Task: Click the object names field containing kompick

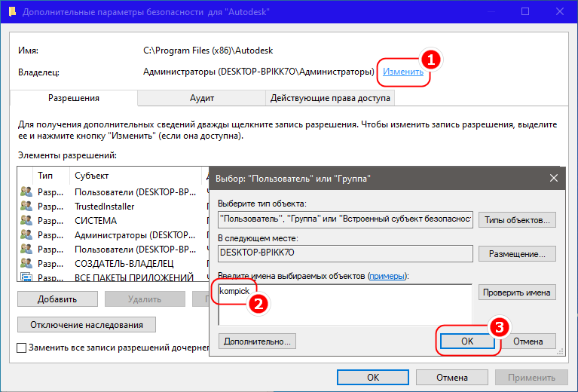Action: click(345, 305)
